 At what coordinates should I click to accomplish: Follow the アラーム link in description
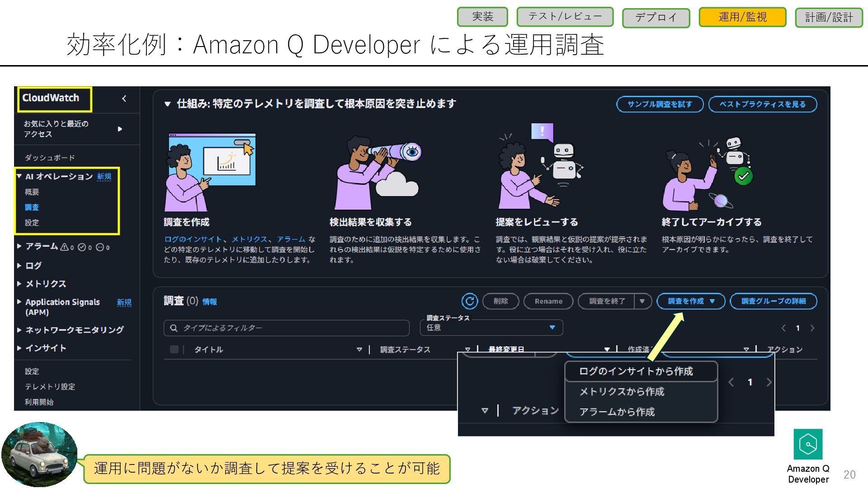coord(291,239)
